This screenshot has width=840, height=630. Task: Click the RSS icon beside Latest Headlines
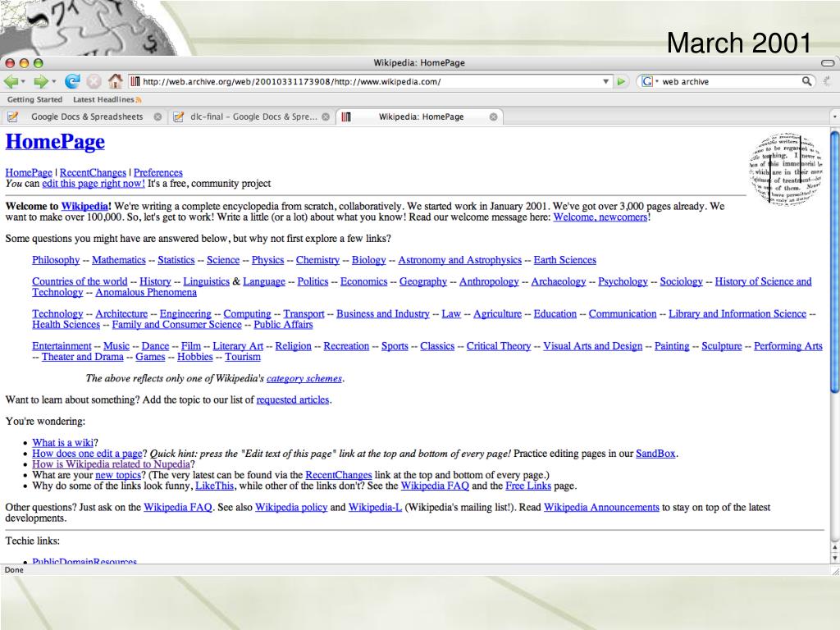pos(138,99)
